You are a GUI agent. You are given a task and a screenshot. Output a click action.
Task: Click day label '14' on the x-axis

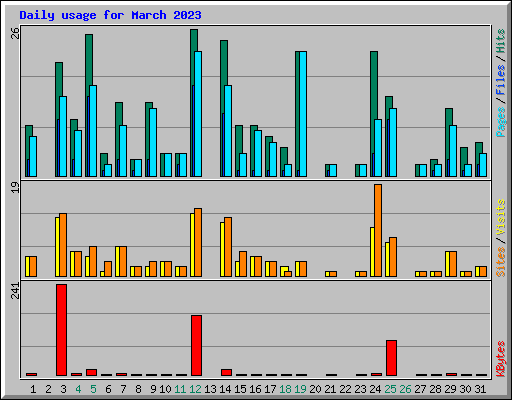click(x=225, y=389)
